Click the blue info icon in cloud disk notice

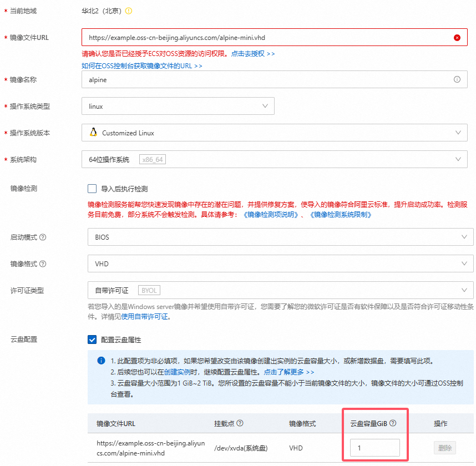pos(101,361)
